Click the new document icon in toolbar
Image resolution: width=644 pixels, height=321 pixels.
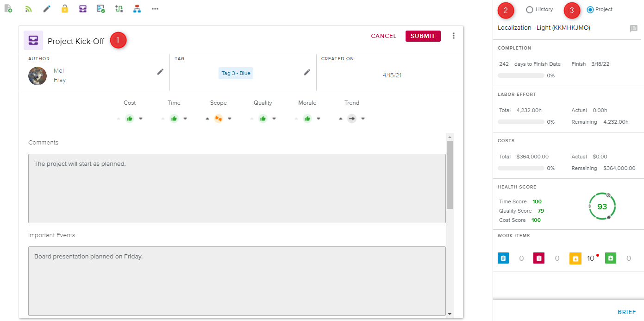pos(8,9)
